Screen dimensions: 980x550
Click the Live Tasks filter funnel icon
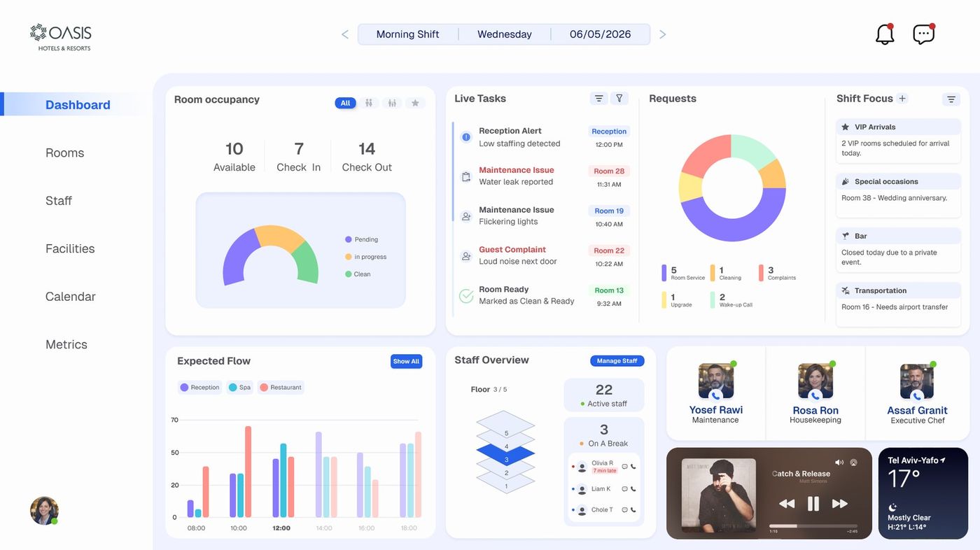(x=619, y=99)
